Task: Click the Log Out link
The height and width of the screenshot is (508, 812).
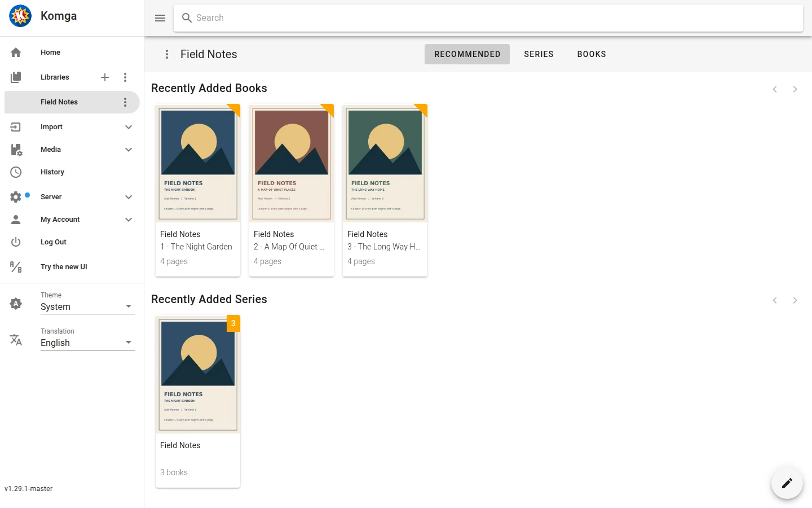Action: pyautogui.click(x=54, y=242)
